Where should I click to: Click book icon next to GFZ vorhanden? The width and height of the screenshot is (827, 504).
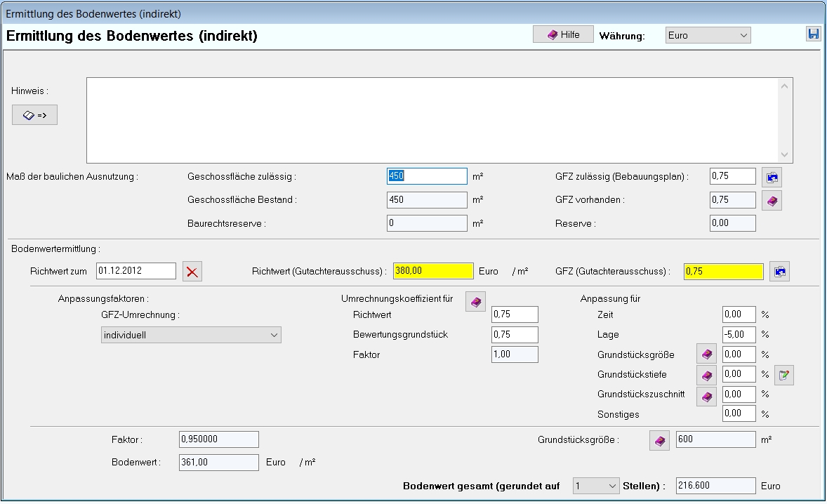point(772,200)
